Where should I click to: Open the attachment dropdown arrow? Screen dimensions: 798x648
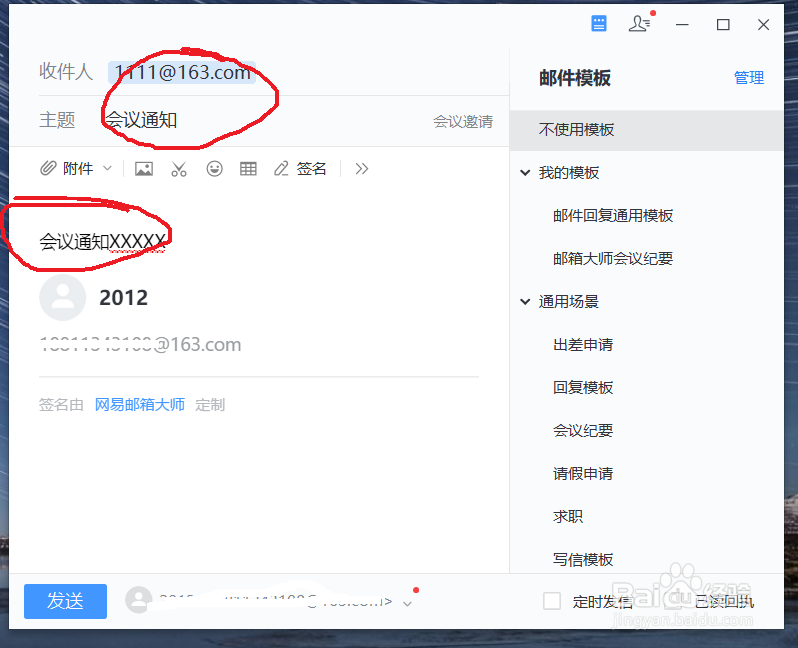[107, 168]
